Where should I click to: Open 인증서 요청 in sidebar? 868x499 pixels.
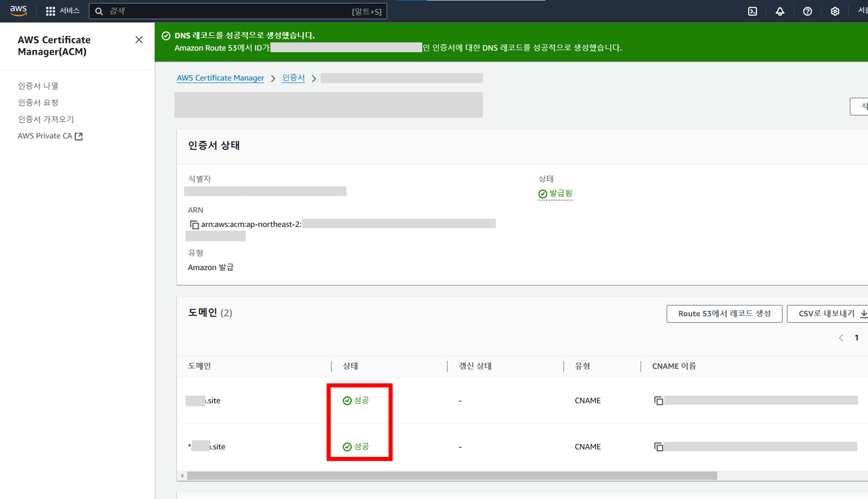tap(38, 102)
